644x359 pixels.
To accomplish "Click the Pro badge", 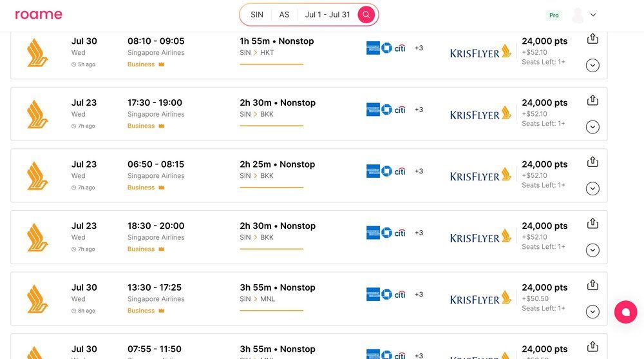I will click(554, 15).
